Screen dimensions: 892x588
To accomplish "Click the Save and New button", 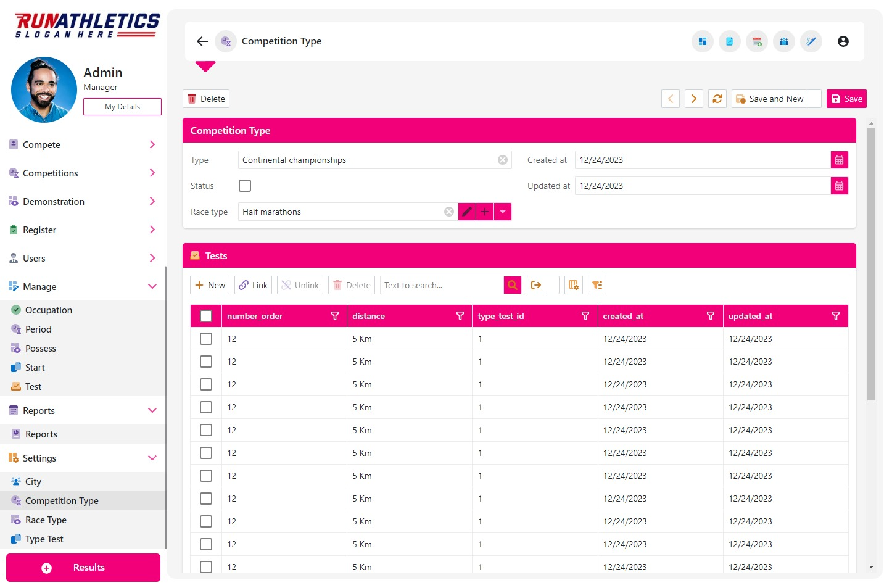I will tap(770, 98).
